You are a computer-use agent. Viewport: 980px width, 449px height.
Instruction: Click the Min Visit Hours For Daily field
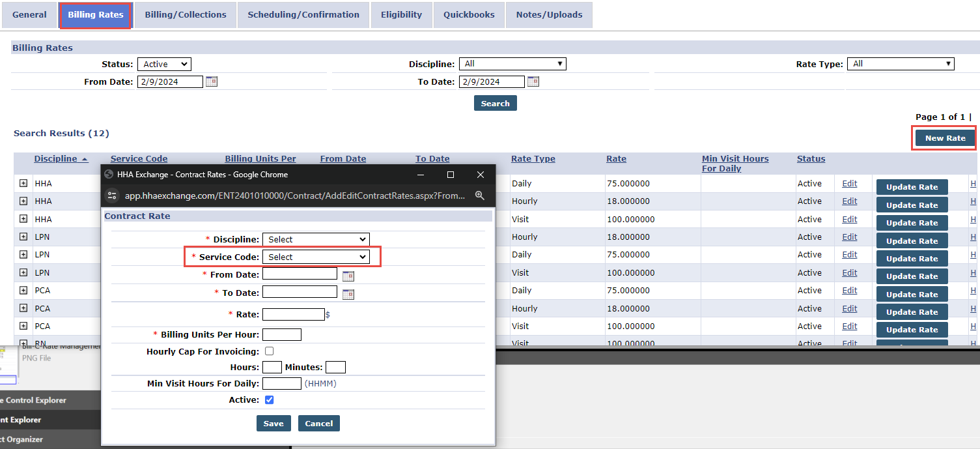coord(282,383)
